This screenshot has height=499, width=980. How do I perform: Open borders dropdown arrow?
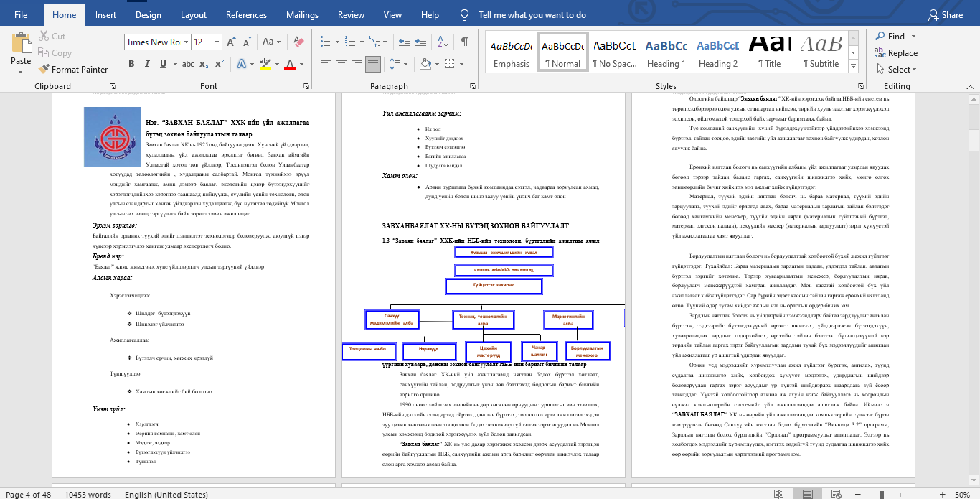coord(463,64)
